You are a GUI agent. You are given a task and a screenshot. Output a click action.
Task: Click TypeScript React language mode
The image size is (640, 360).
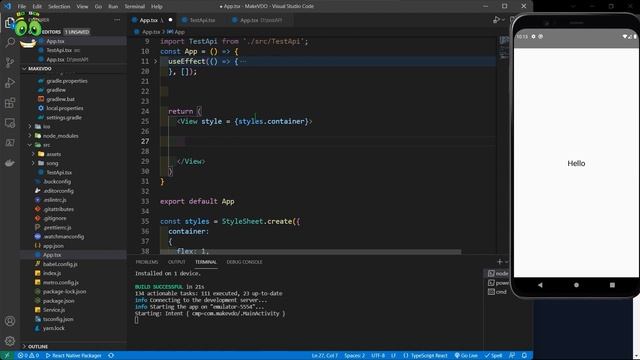[425, 356]
